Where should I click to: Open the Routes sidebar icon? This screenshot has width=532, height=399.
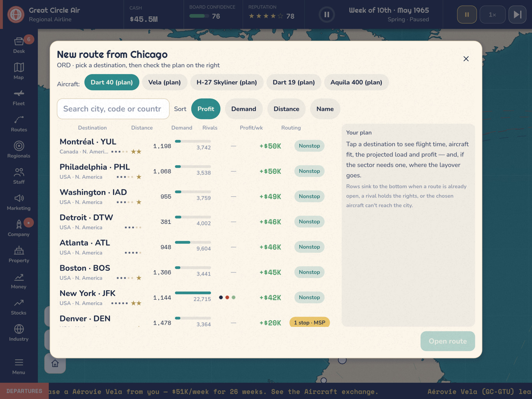[x=19, y=123]
